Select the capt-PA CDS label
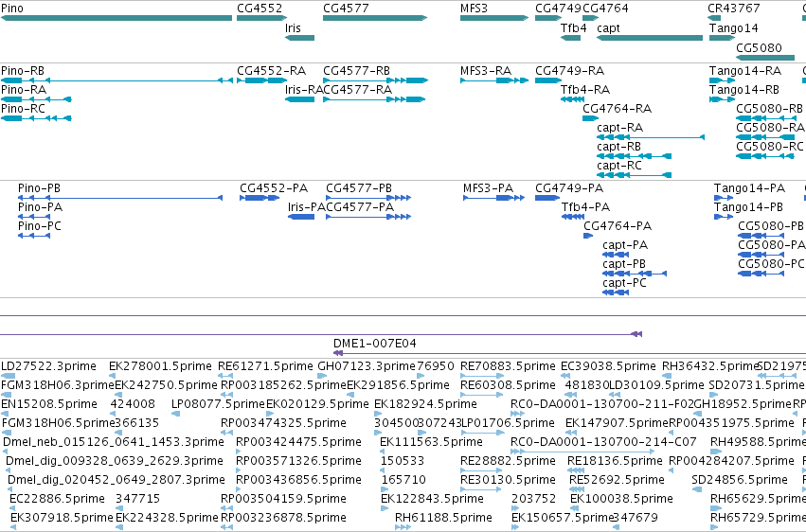The height and width of the screenshot is (532, 806). [x=625, y=245]
